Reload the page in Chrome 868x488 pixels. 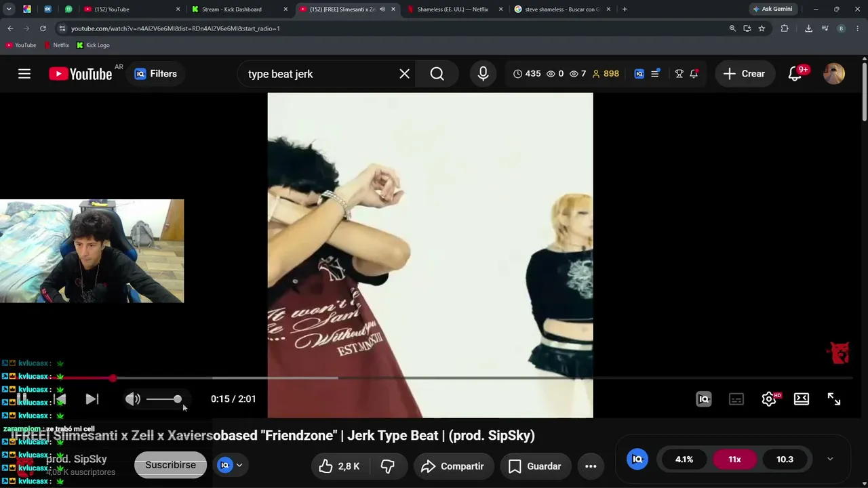click(43, 28)
